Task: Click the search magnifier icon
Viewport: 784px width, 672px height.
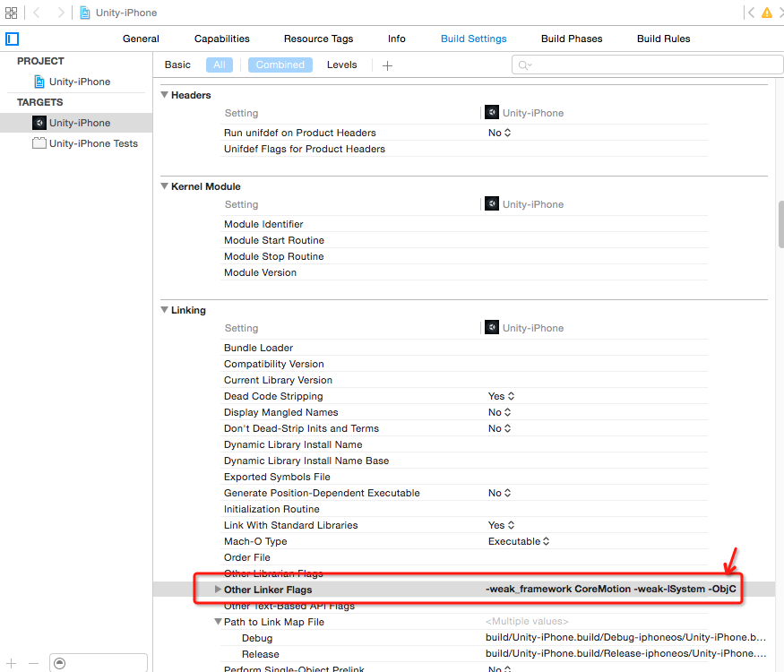Action: click(524, 65)
